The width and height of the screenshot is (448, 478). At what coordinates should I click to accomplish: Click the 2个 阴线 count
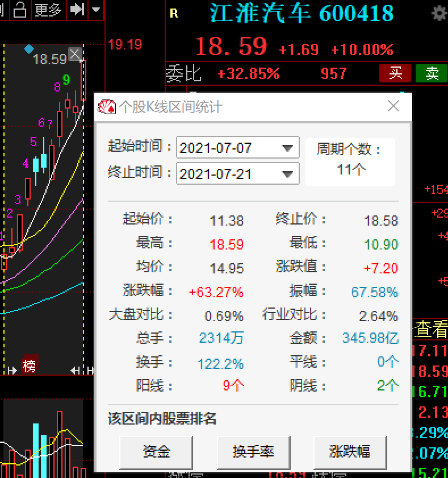388,385
